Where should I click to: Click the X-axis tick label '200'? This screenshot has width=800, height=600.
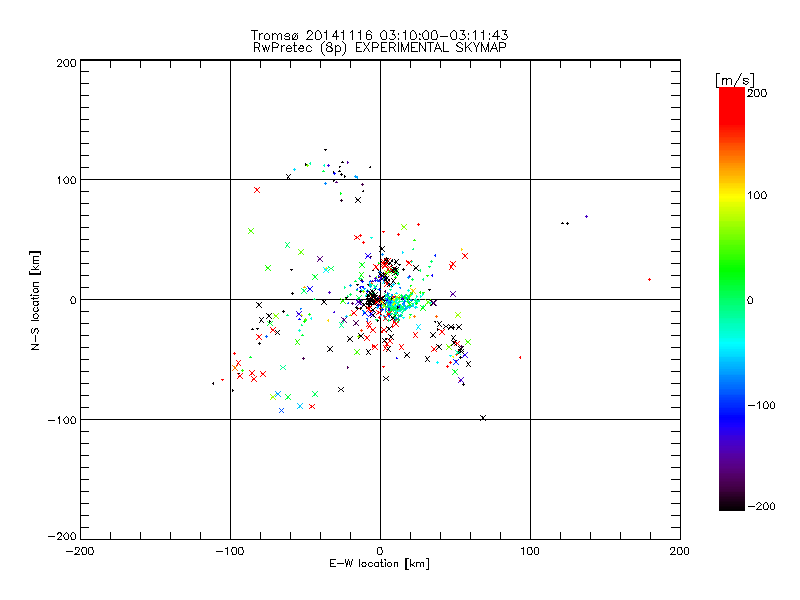tap(680, 551)
